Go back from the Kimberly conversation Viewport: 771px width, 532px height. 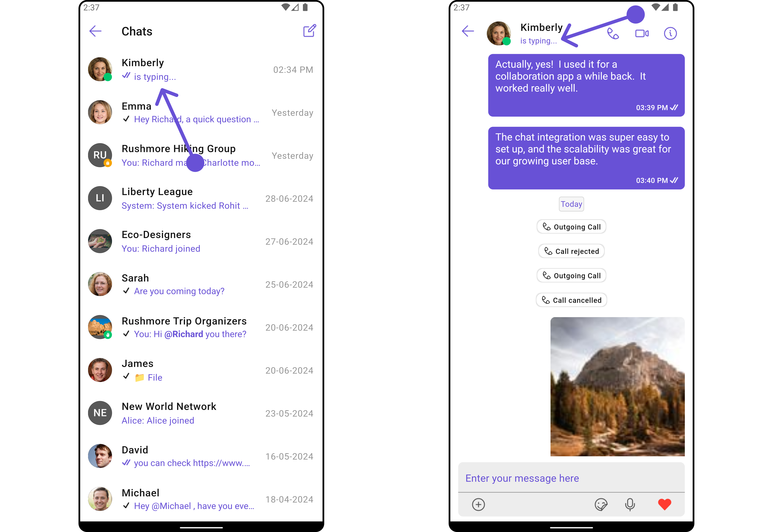468,31
